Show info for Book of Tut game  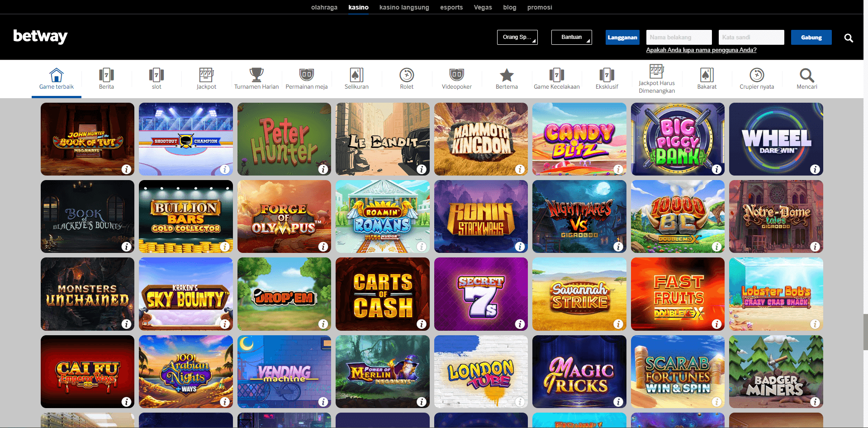click(x=127, y=169)
